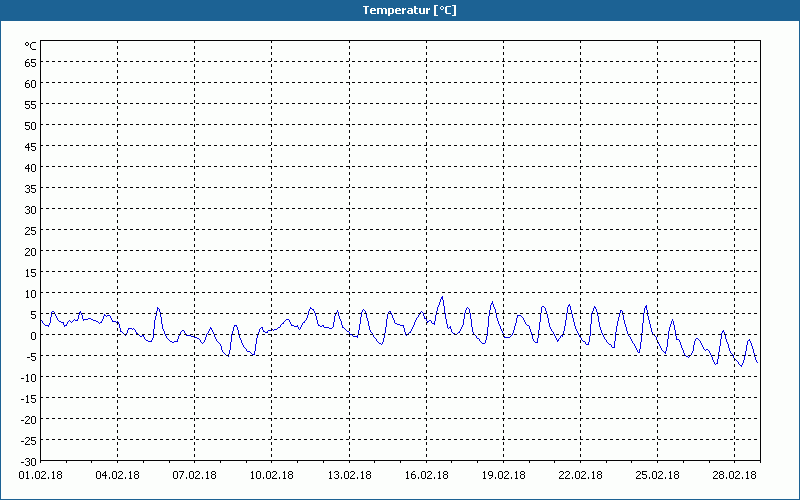This screenshot has width=800, height=500.
Task: Select the 65 value on y-axis
Action: (x=30, y=62)
